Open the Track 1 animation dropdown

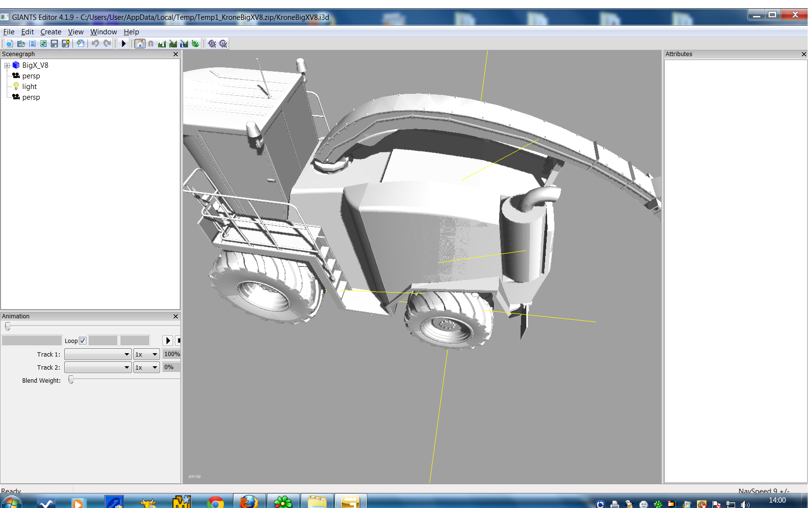point(98,354)
